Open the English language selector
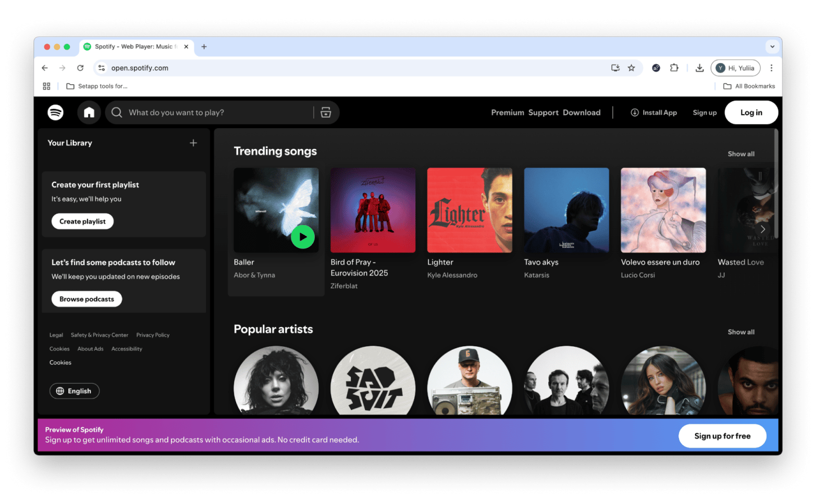Image resolution: width=813 pixels, height=504 pixels. tap(75, 391)
